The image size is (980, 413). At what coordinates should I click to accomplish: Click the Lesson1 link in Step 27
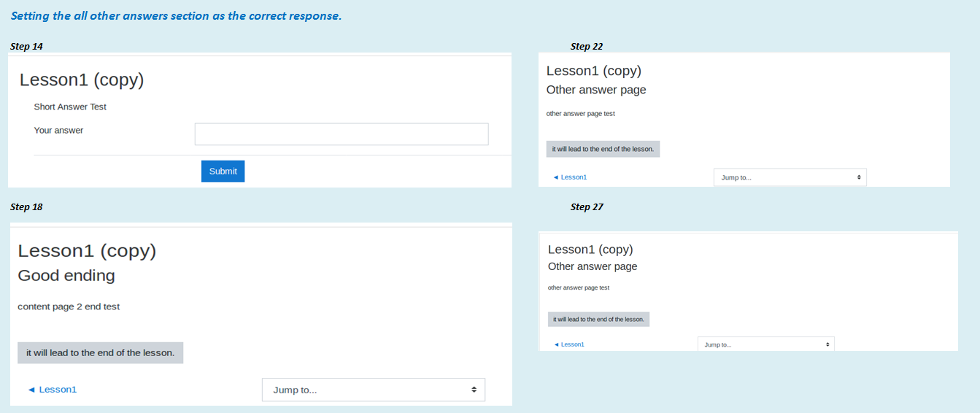pos(569,344)
